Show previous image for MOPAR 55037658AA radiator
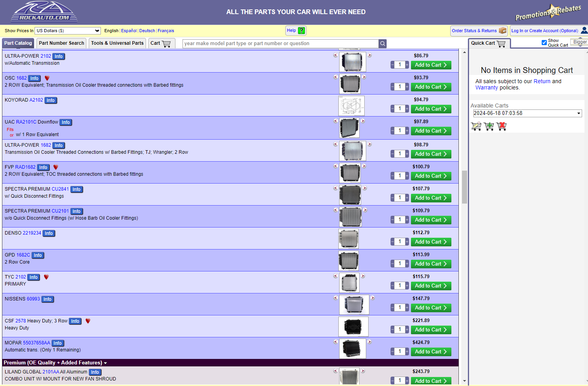This screenshot has height=386, width=588. coord(336,342)
